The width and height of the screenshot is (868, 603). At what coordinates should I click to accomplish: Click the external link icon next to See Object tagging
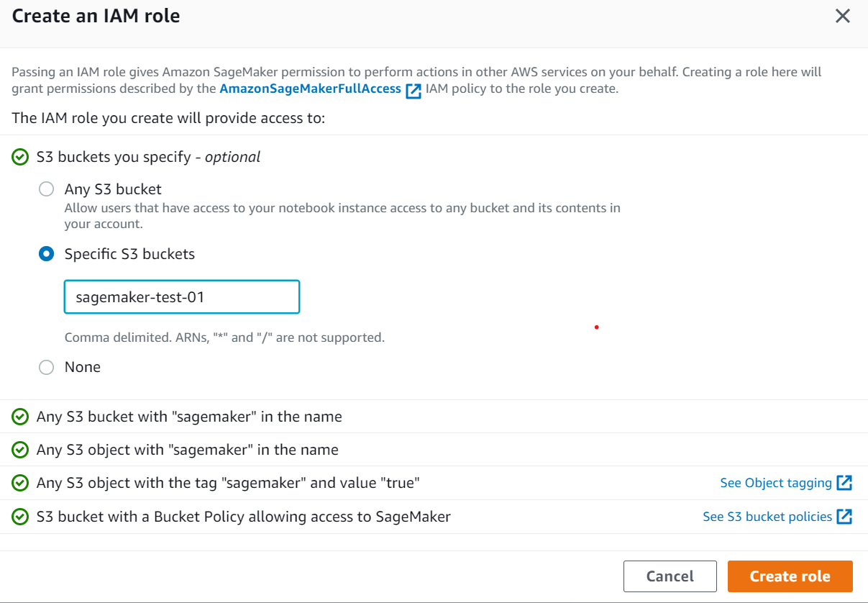[x=844, y=483]
